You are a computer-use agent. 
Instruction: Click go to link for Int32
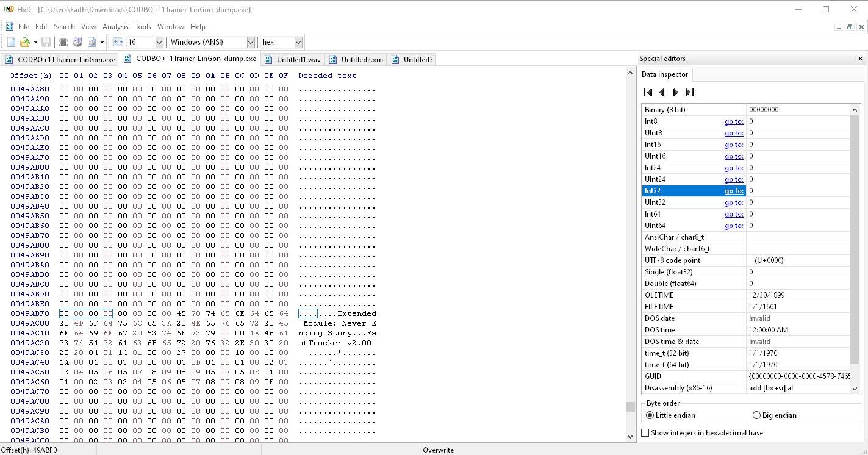click(x=734, y=191)
